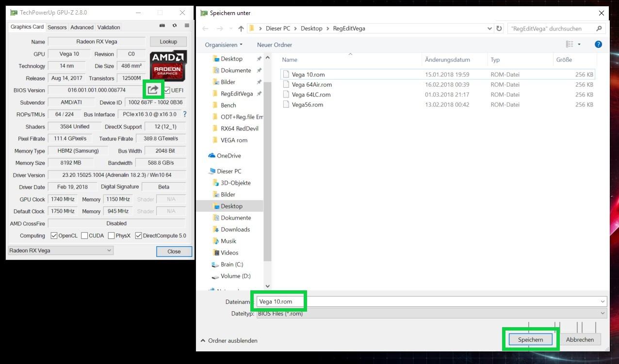Toggle the CUDA checkbox
Screen dimensions: 619x364
(x=84, y=236)
